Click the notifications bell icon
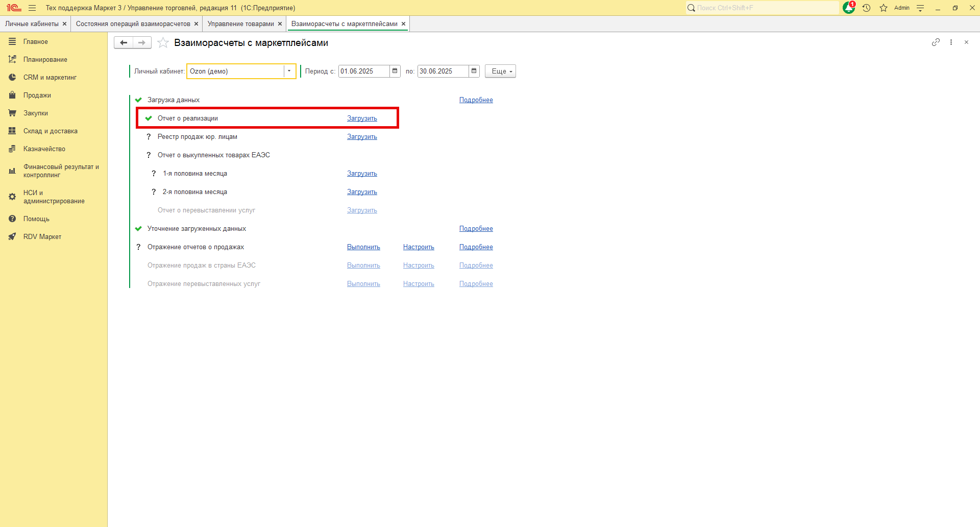 coord(848,8)
